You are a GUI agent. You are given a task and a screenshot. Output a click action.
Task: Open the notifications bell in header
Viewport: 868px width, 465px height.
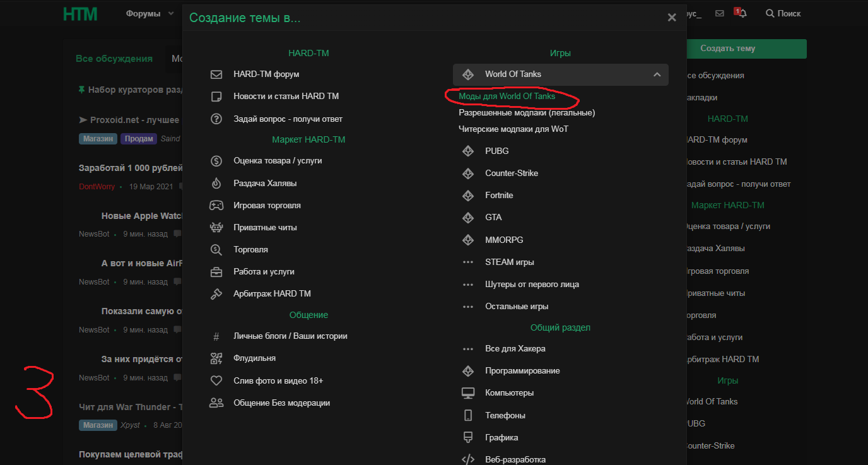[x=742, y=13]
